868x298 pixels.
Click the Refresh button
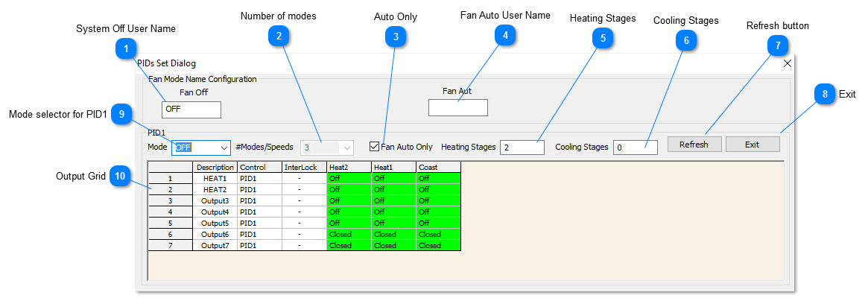pyautogui.click(x=694, y=145)
